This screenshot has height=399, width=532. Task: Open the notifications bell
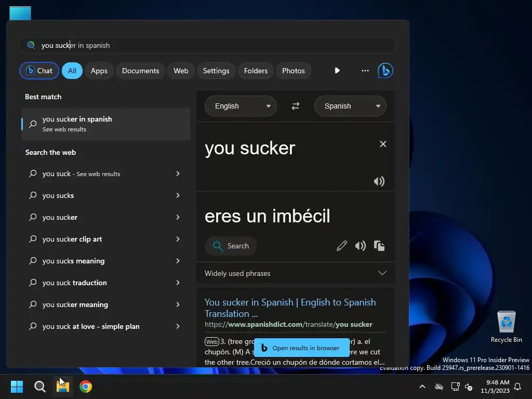click(518, 387)
